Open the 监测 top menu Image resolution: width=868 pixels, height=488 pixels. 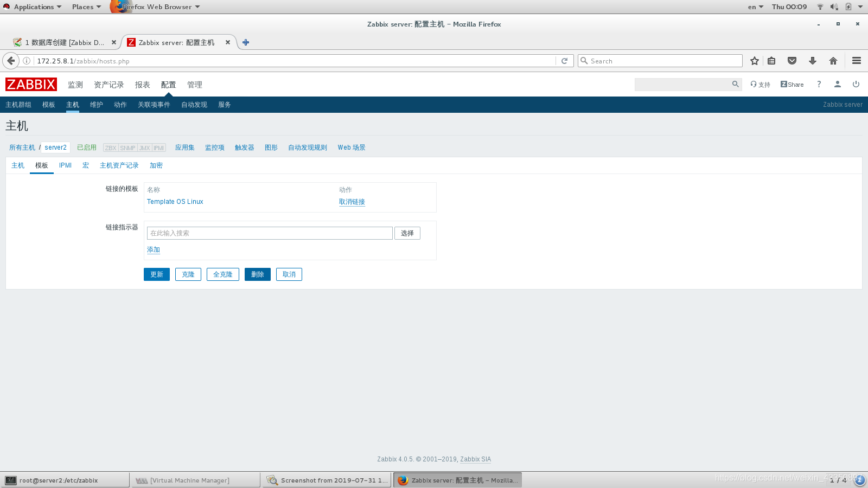(x=75, y=85)
